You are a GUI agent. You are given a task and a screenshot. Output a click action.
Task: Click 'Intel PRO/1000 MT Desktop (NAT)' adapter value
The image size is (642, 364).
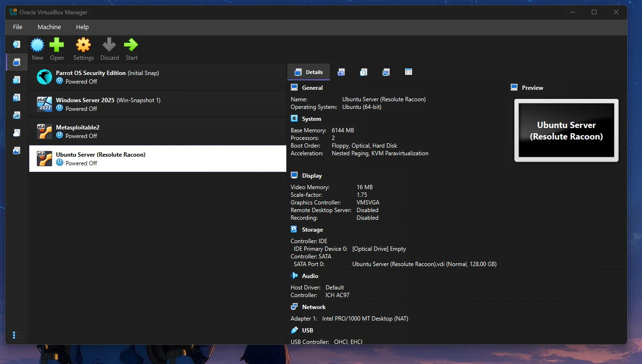coord(365,319)
